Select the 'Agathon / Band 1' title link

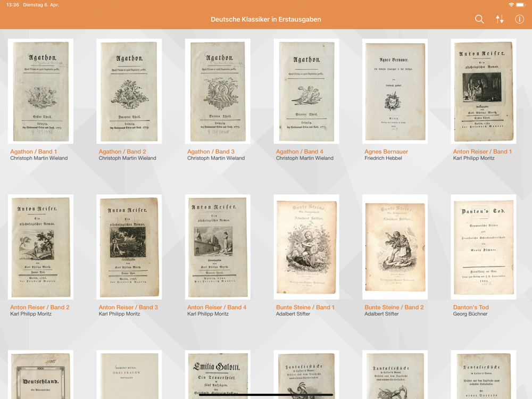34,152
